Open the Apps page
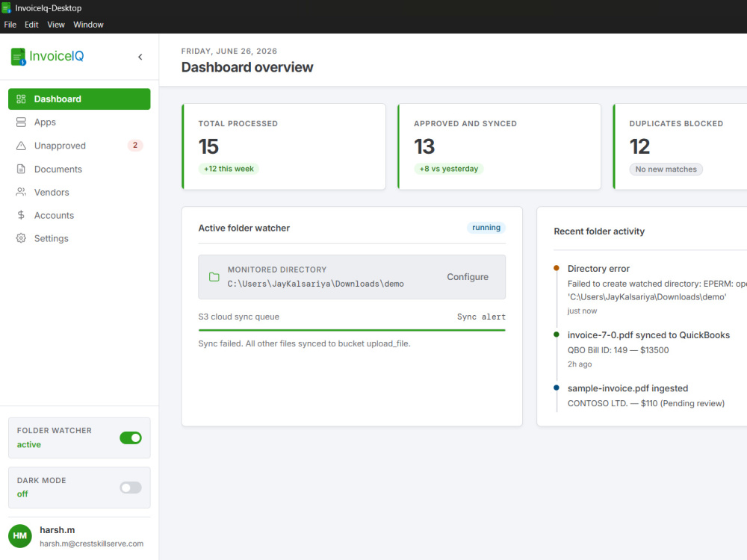This screenshot has width=747, height=560. [79, 122]
